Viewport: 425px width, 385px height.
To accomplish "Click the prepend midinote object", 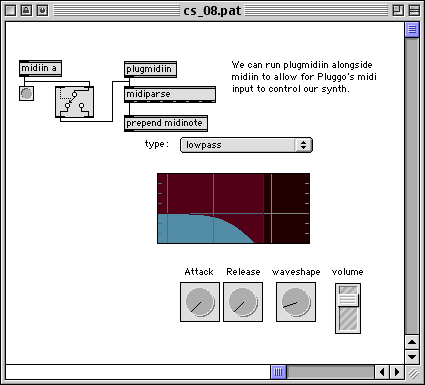I will [166, 123].
